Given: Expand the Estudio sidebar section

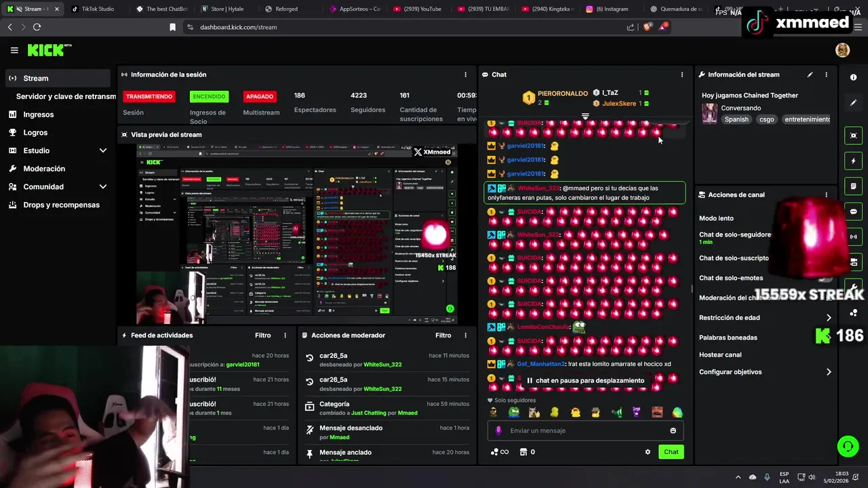Looking at the screenshot, I should [103, 150].
